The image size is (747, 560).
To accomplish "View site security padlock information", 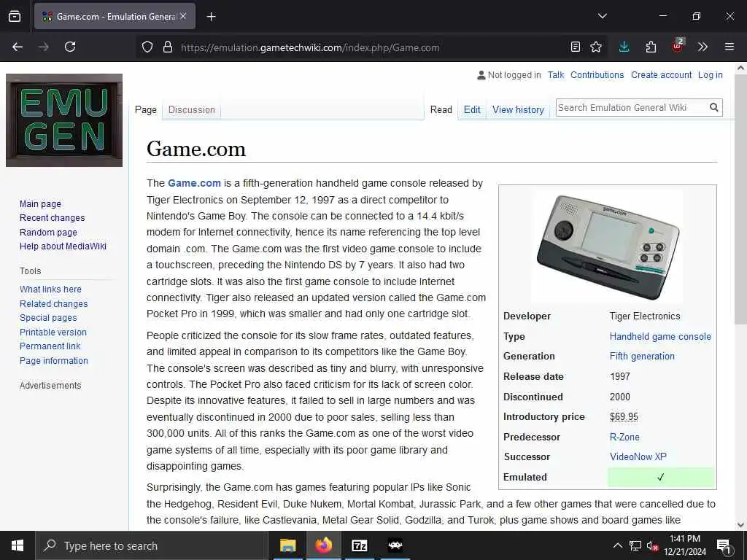I will (x=167, y=47).
